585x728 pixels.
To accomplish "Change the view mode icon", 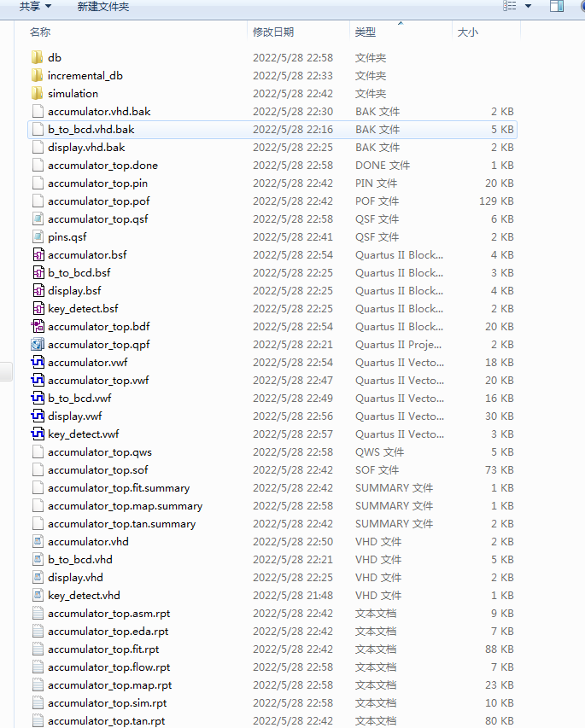I will (510, 6).
